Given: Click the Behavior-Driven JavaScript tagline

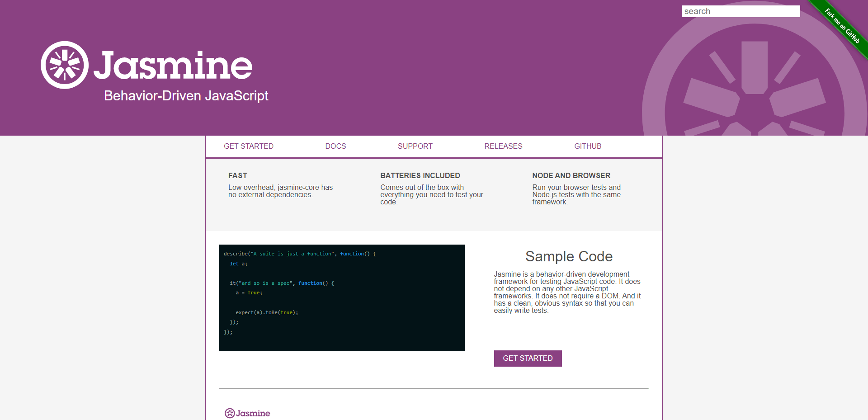Looking at the screenshot, I should coord(186,96).
